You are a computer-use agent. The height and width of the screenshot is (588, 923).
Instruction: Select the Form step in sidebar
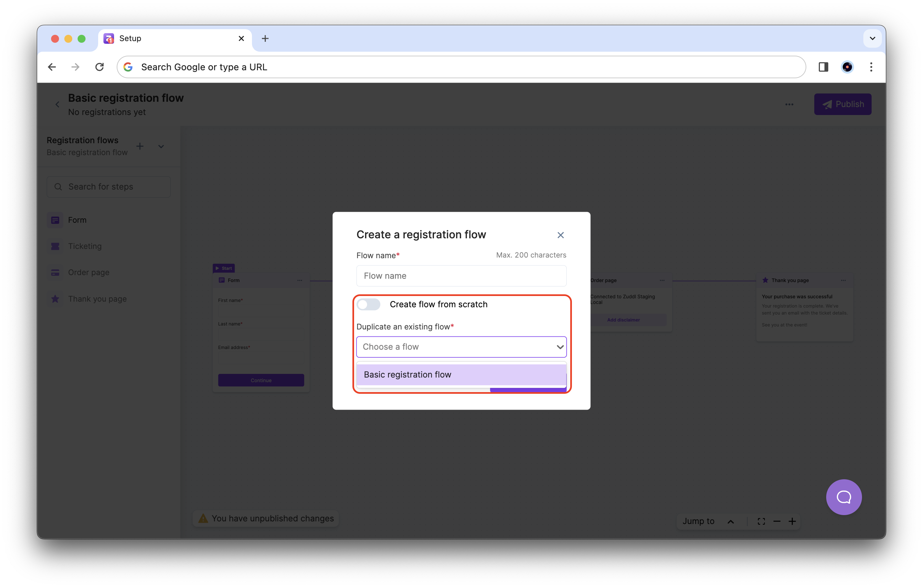77,220
